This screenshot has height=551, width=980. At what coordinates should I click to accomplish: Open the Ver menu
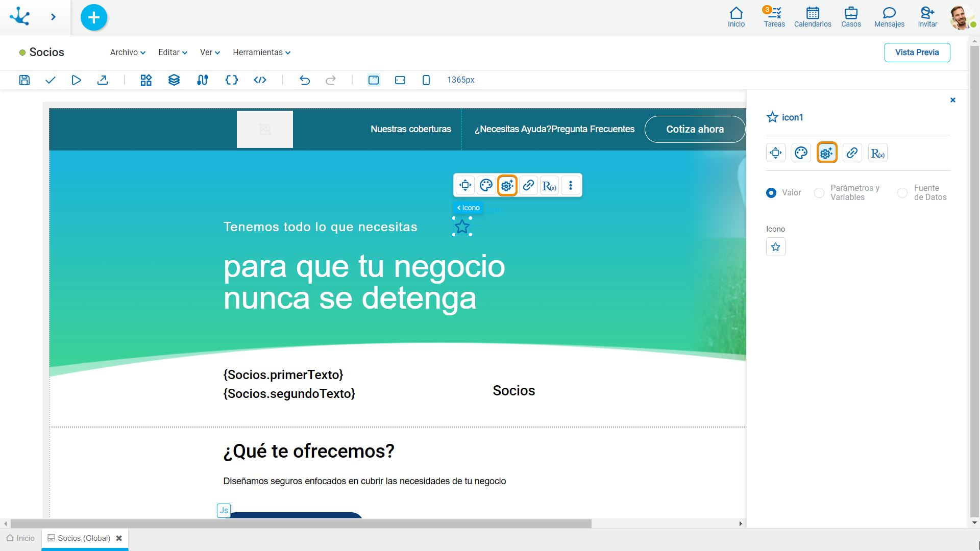pyautogui.click(x=210, y=53)
